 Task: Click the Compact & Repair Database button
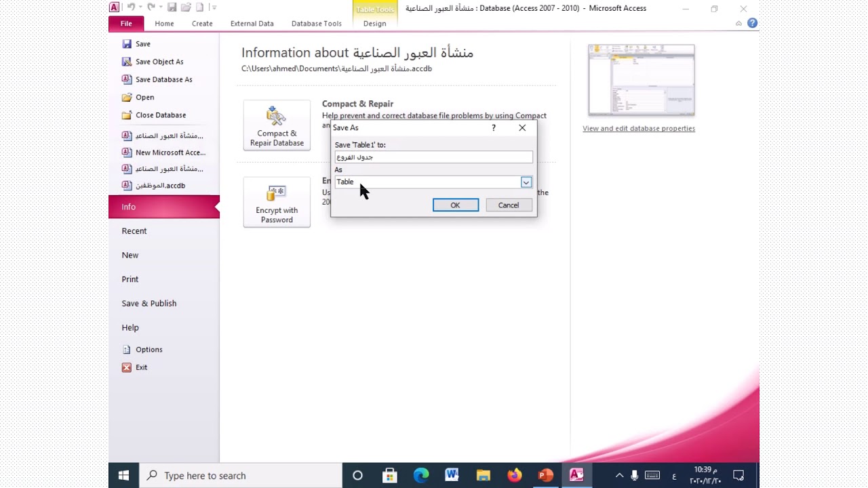click(277, 125)
